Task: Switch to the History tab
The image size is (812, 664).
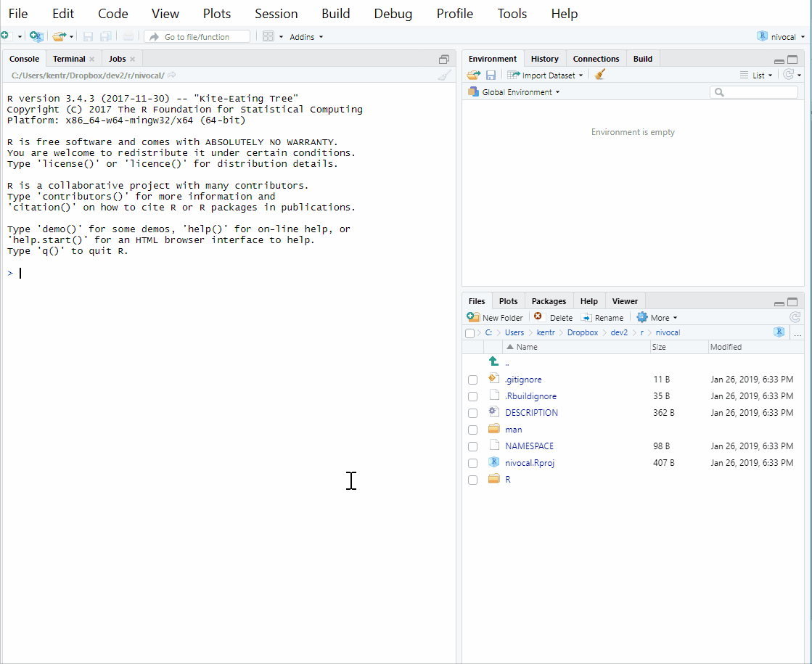Action: coord(545,59)
